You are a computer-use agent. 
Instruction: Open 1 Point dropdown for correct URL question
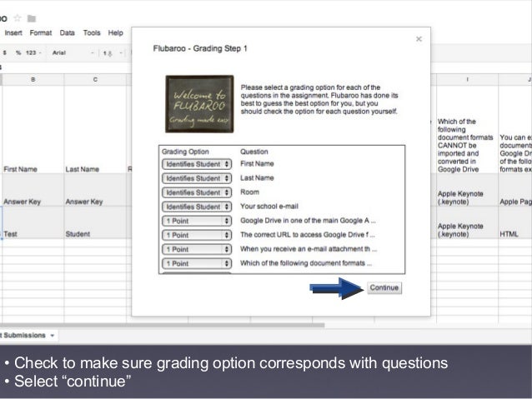(197, 235)
